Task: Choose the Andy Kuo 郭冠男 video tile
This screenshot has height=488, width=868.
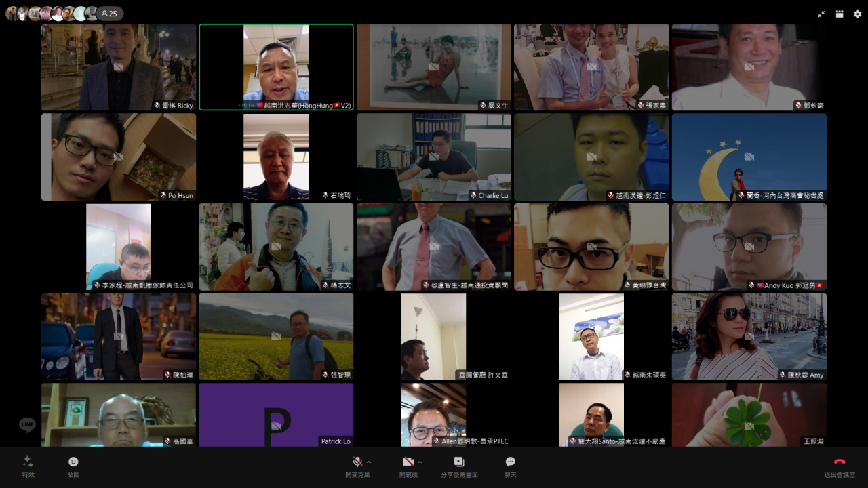Action: click(x=749, y=247)
